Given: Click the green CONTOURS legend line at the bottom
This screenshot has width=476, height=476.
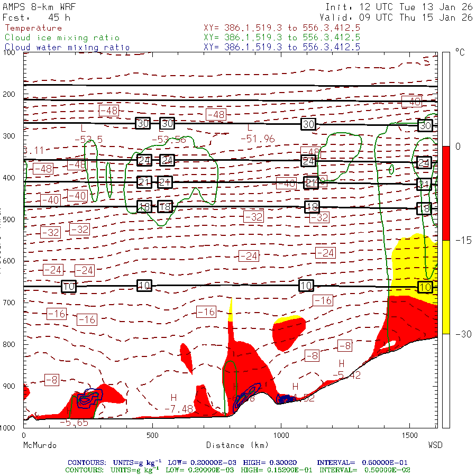Looking at the screenshot, I should pyautogui.click(x=237, y=470).
